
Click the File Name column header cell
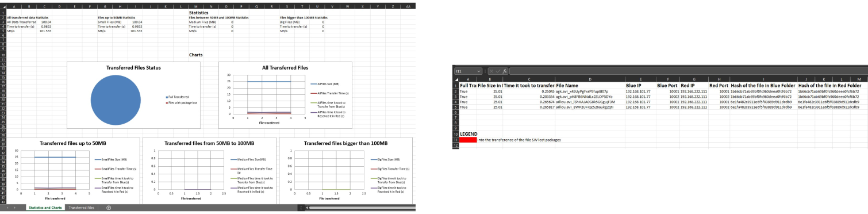590,85
